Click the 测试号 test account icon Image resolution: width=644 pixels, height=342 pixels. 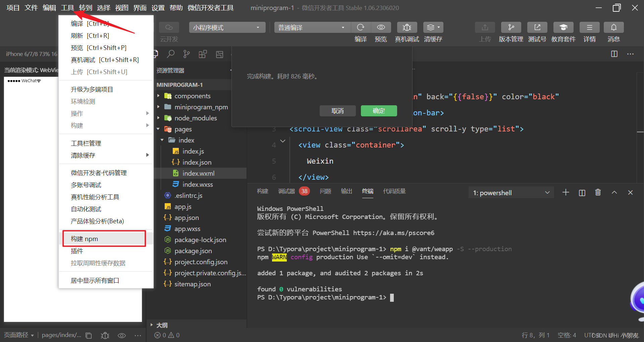(537, 27)
